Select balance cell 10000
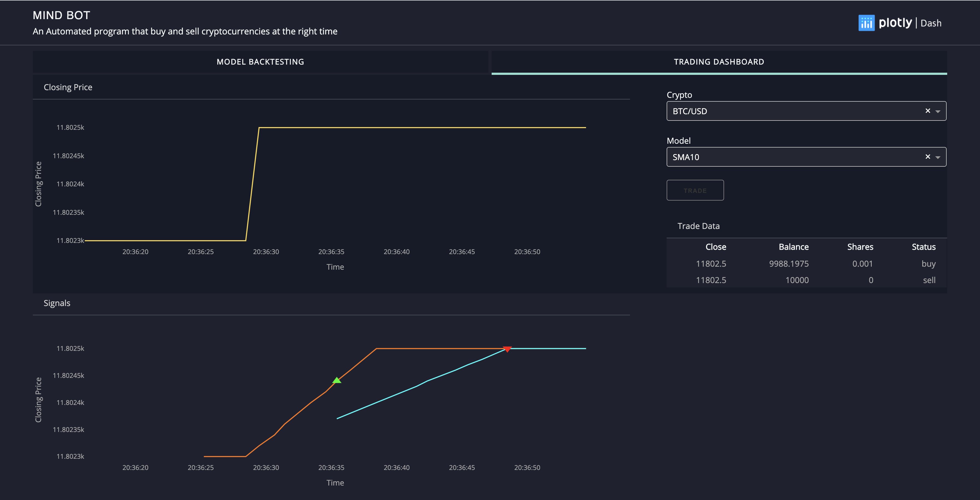Image resolution: width=980 pixels, height=500 pixels. point(797,280)
